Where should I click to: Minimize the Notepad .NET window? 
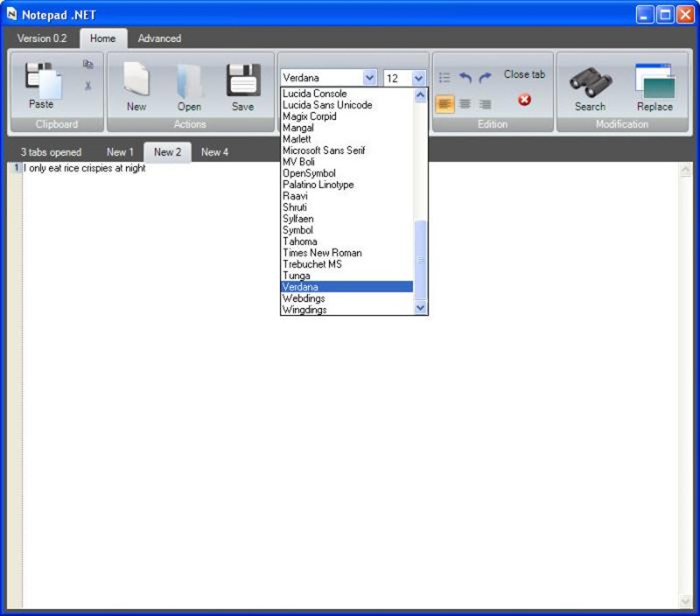[644, 14]
